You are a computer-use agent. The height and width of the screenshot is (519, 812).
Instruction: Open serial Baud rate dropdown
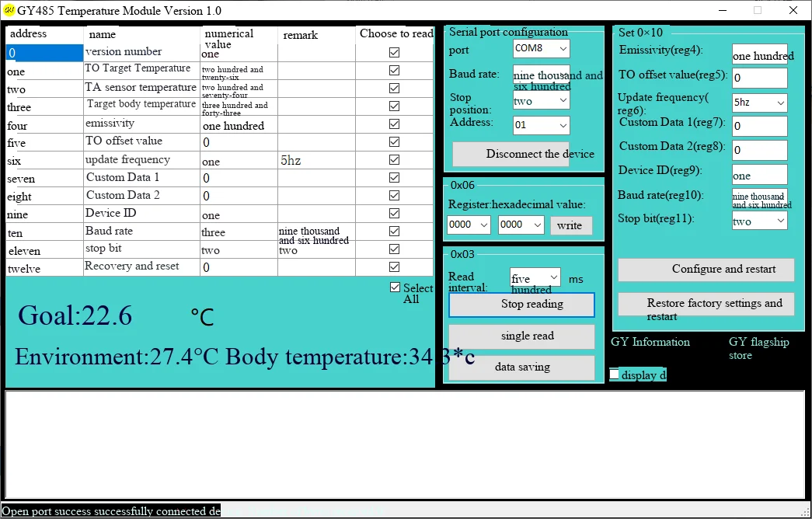tap(541, 75)
